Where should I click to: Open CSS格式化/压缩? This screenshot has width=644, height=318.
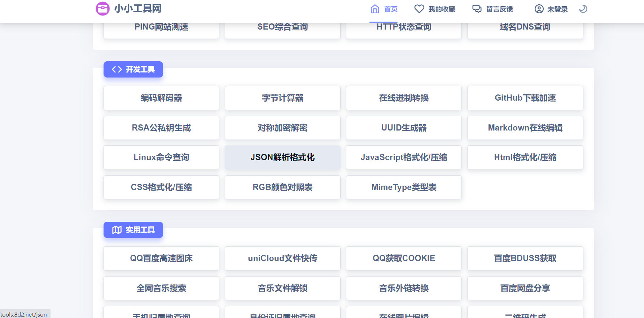click(161, 187)
